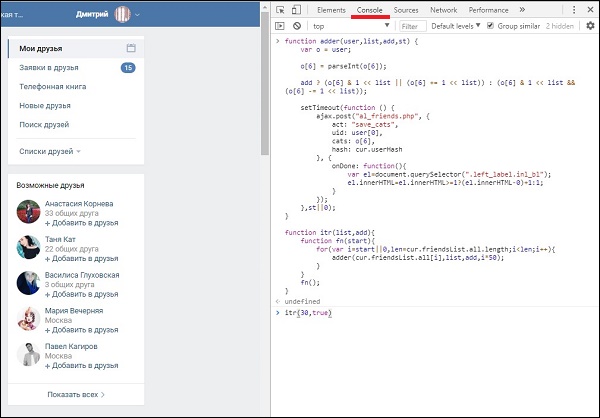Open Заявки в друзья requests
The image size is (600, 418).
click(x=48, y=67)
